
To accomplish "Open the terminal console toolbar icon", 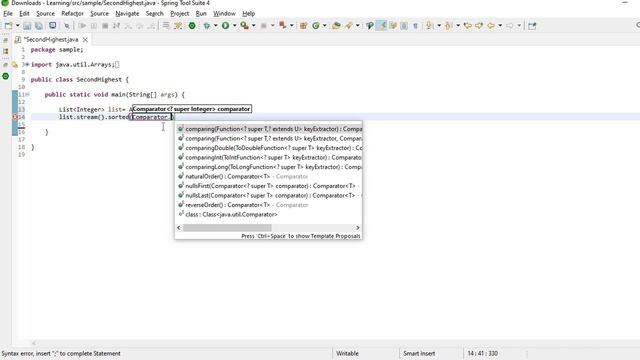I will [53, 25].
